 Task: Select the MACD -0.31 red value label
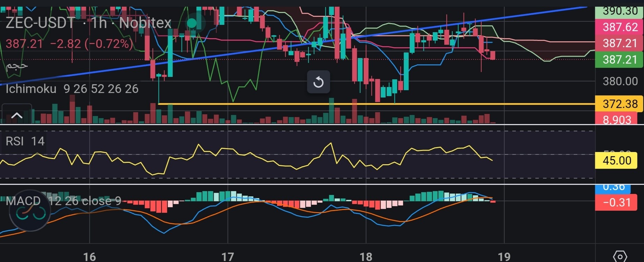[x=616, y=202]
